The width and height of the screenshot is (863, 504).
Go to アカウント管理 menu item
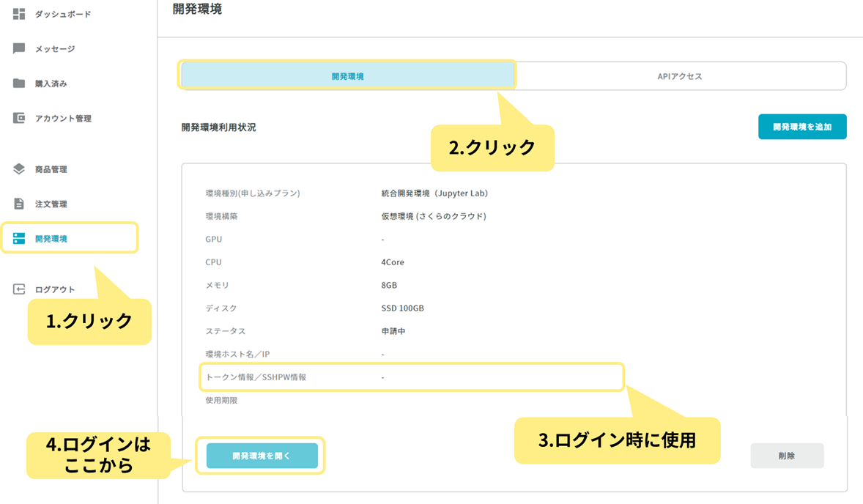pos(63,118)
